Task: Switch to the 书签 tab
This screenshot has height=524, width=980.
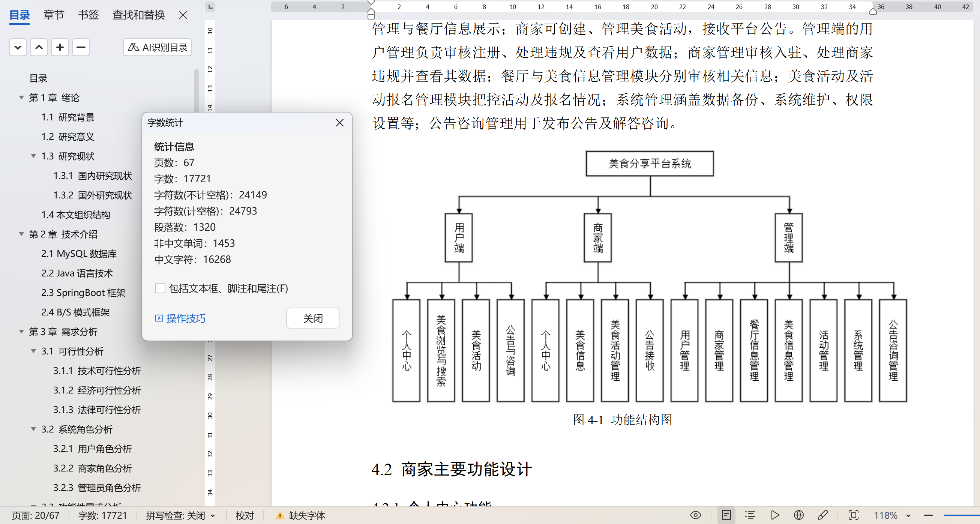Action: pyautogui.click(x=88, y=15)
